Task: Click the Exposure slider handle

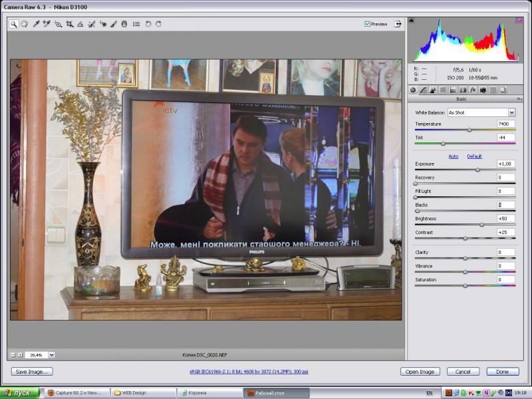Action: pyautogui.click(x=477, y=170)
